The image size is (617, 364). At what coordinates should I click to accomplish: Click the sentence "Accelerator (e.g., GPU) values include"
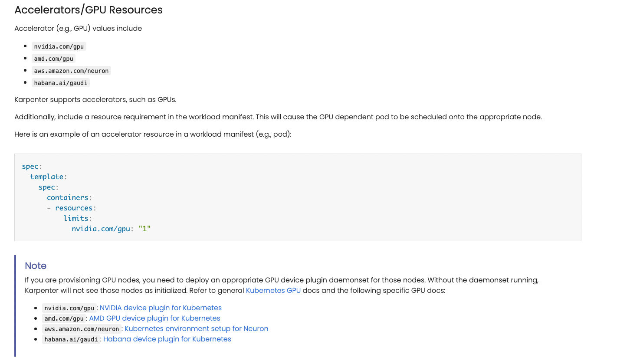pyautogui.click(x=78, y=28)
